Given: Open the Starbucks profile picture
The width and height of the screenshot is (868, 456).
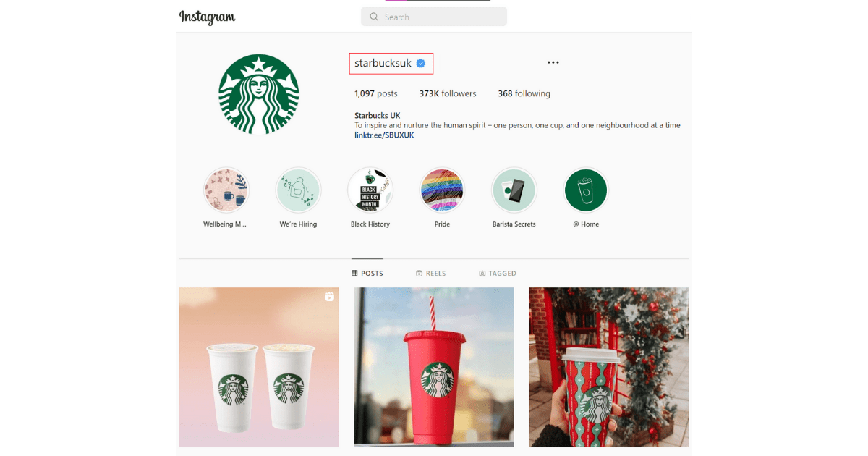Looking at the screenshot, I should pyautogui.click(x=259, y=95).
